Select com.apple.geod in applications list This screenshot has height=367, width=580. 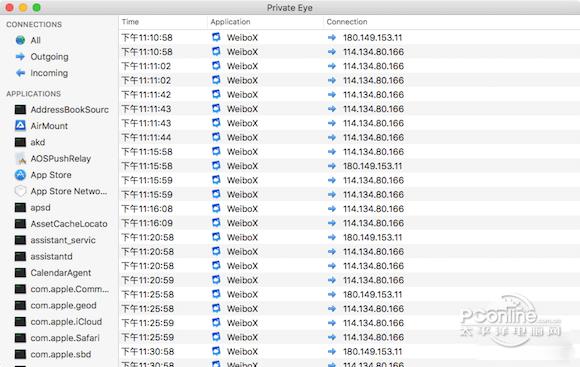(63, 306)
